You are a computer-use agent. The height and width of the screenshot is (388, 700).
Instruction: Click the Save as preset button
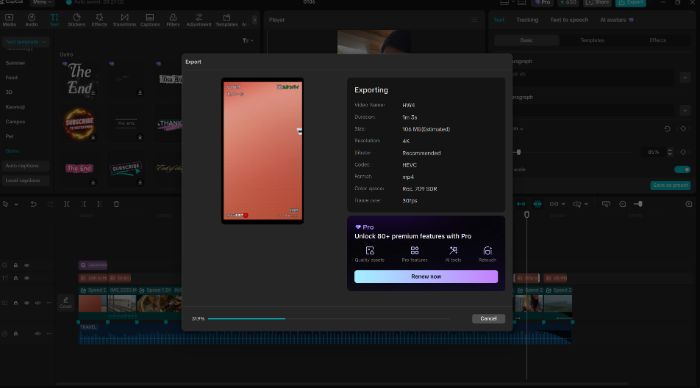pos(671,185)
